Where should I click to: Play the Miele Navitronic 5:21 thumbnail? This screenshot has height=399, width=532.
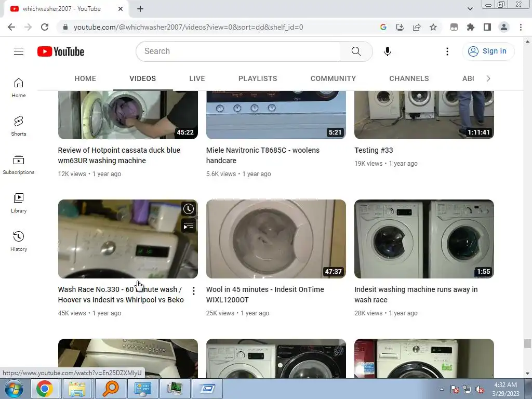(276, 115)
